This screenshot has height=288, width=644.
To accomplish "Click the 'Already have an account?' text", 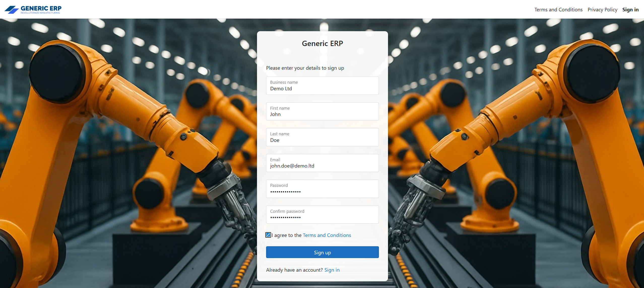I will 294,270.
